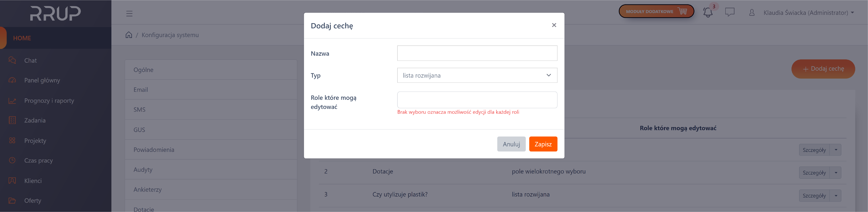
Task: Click the Projekty grid icon
Action: point(12,140)
